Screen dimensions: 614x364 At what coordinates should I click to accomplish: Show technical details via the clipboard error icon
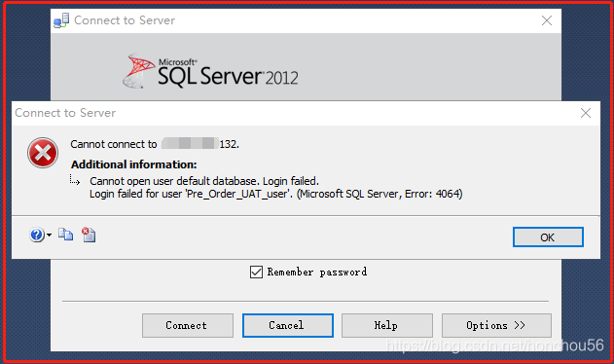[89, 235]
